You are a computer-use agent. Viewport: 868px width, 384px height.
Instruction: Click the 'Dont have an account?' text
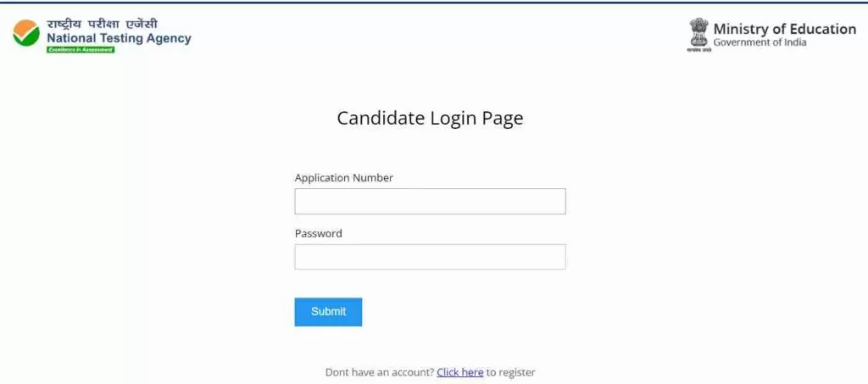(380, 372)
